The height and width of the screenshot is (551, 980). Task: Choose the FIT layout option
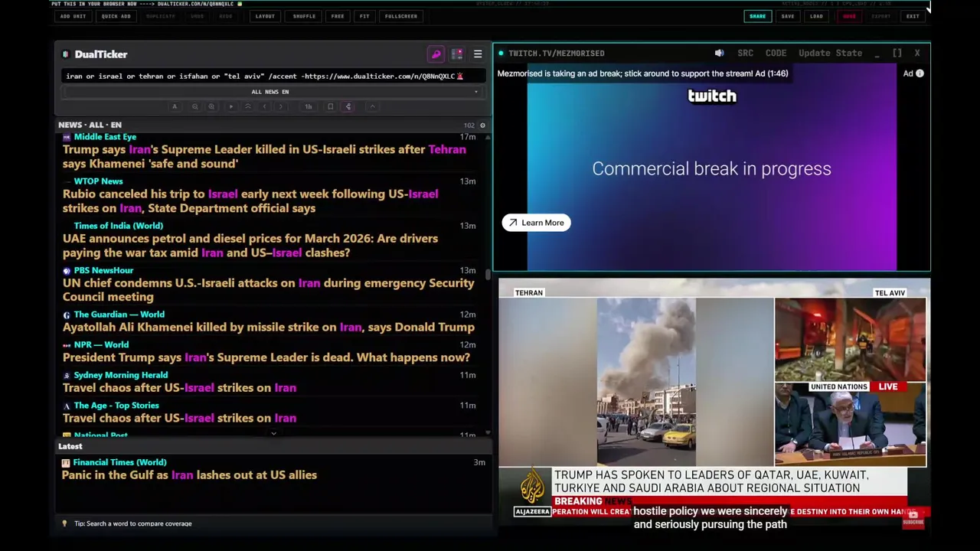click(x=364, y=16)
